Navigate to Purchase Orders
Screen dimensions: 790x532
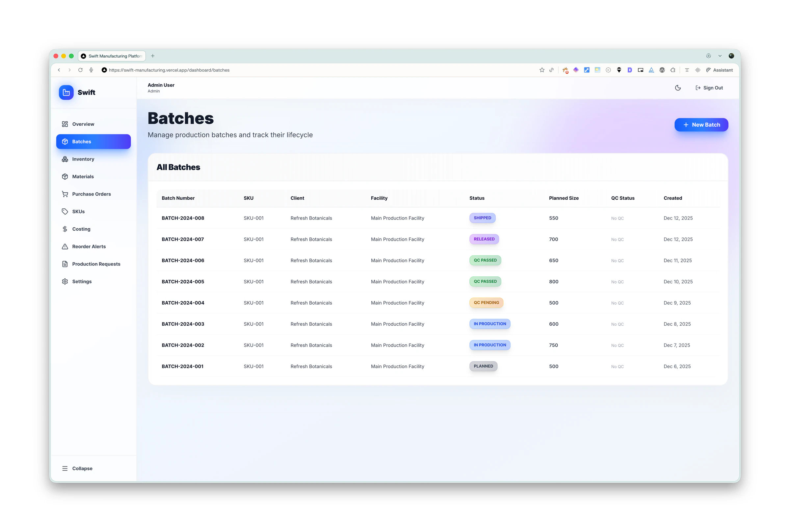93,194
